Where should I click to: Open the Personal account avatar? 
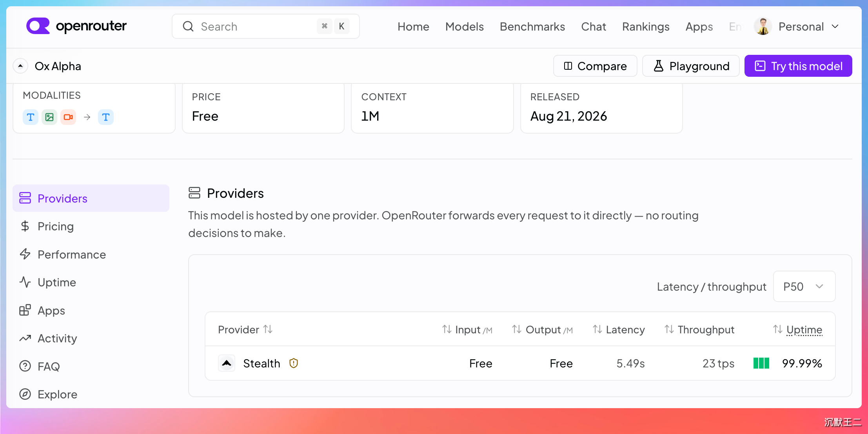click(x=763, y=26)
